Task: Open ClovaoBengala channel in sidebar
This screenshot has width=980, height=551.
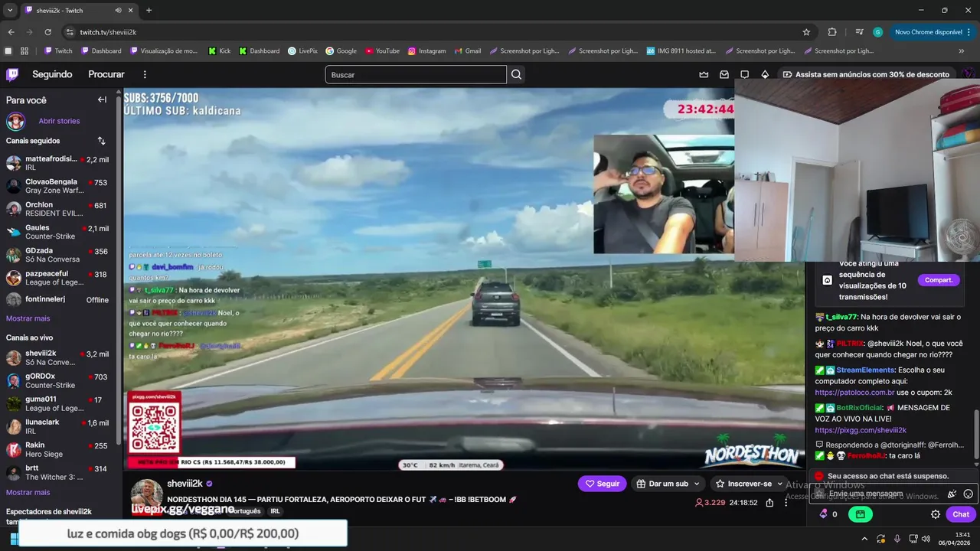Action: tap(57, 186)
